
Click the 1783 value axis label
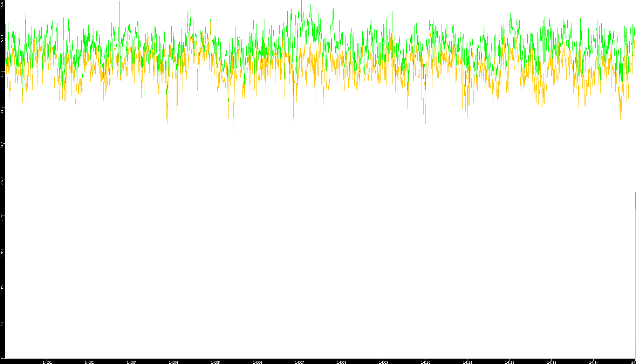(2, 253)
